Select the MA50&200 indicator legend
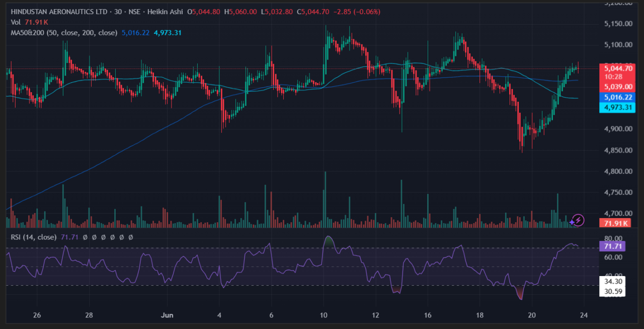This screenshot has width=644, height=329. coord(64,33)
